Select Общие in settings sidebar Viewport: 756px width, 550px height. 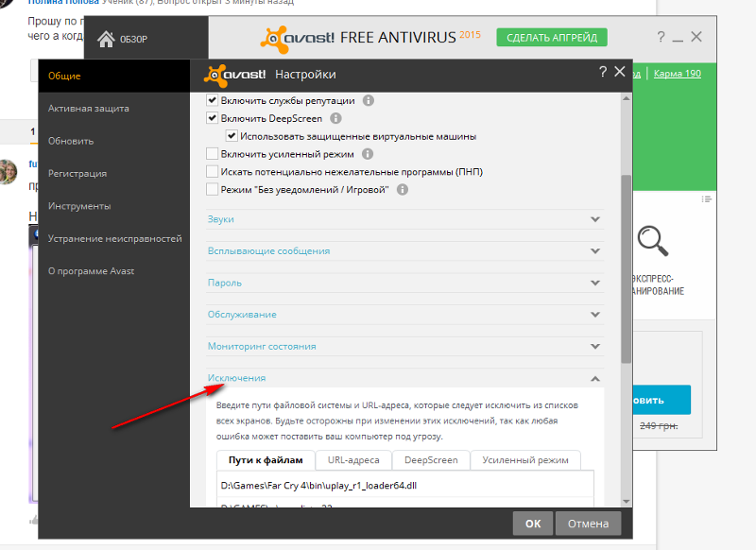coord(113,76)
